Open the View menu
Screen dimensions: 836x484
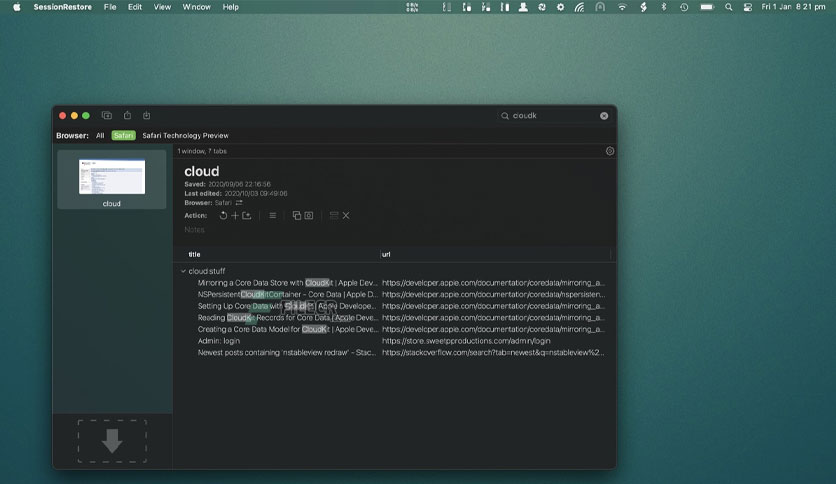tap(162, 7)
